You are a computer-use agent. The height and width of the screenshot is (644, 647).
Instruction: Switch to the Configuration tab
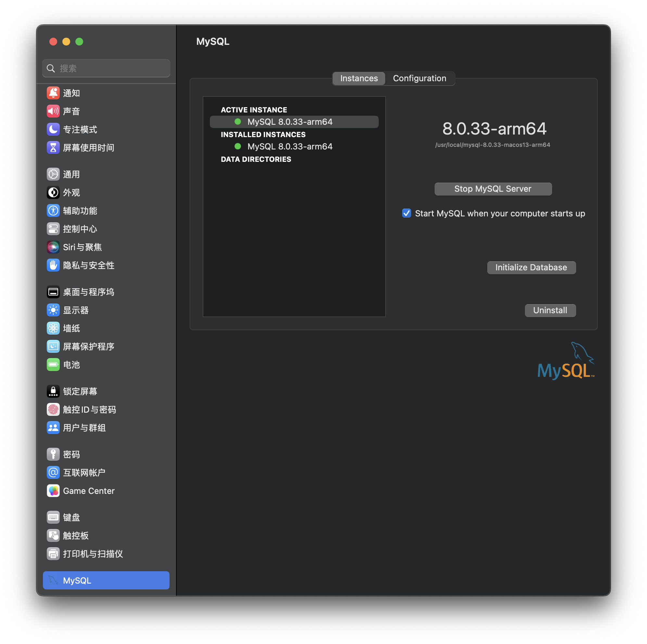pos(420,78)
